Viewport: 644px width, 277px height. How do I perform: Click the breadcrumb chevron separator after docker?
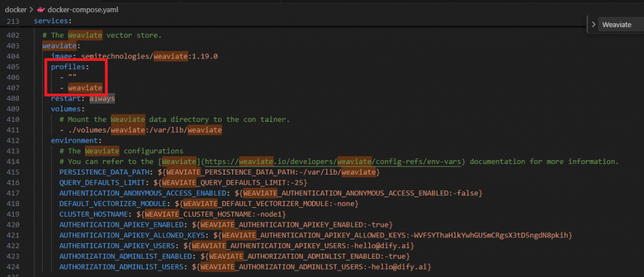tap(31, 9)
